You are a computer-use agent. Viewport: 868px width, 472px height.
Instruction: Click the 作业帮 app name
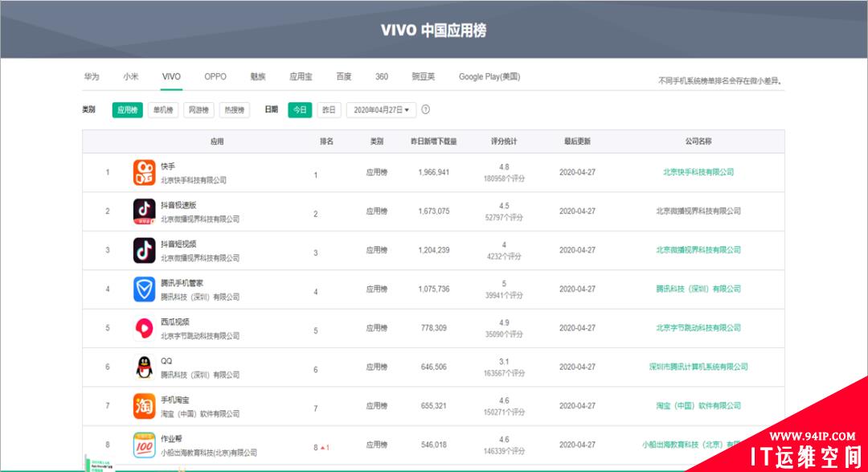click(171, 438)
